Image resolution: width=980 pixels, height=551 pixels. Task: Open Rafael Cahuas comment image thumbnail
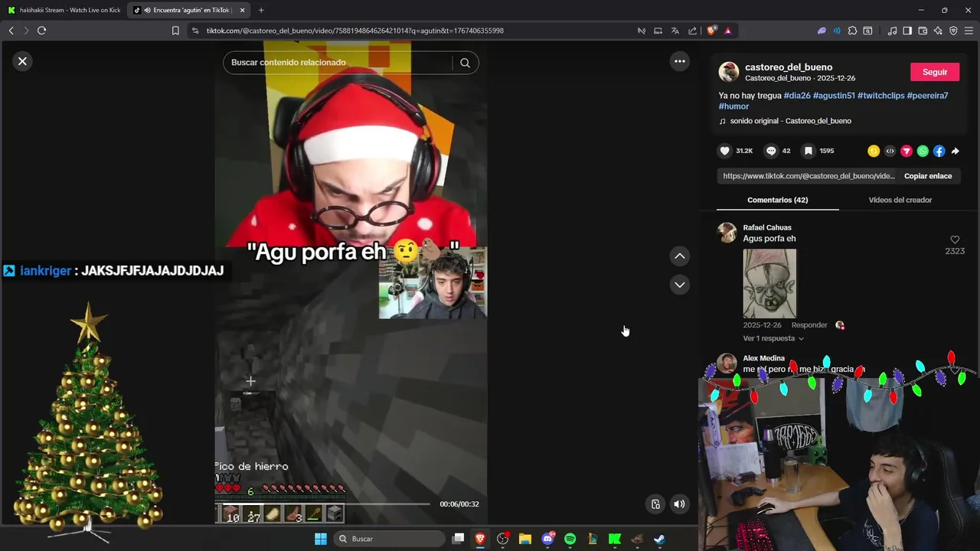pyautogui.click(x=769, y=283)
